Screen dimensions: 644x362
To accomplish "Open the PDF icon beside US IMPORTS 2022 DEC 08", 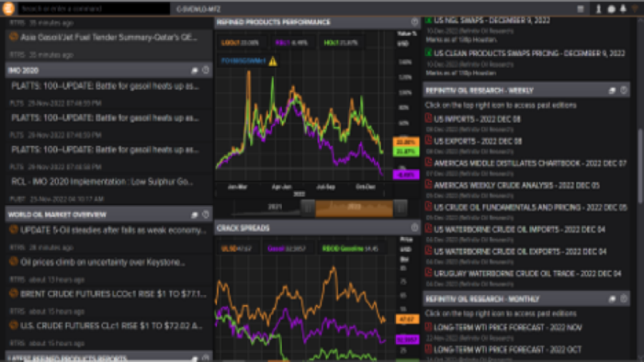I will (x=428, y=119).
